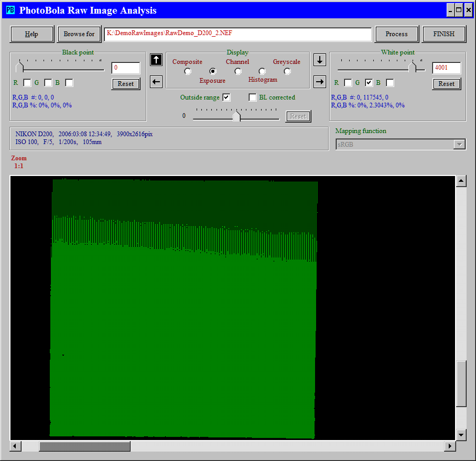Click the right arrow pan button
The width and height of the screenshot is (476, 461).
point(320,81)
